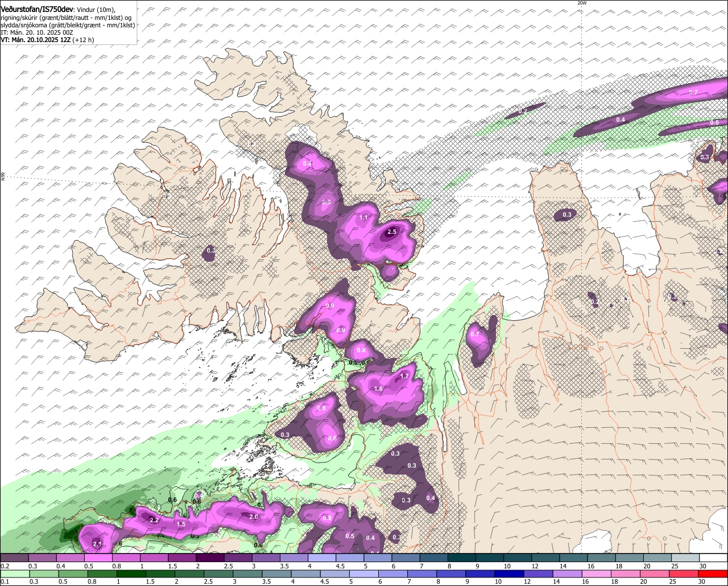
Task: Click the 2.1 precipitation value on the map
Action: point(97,544)
